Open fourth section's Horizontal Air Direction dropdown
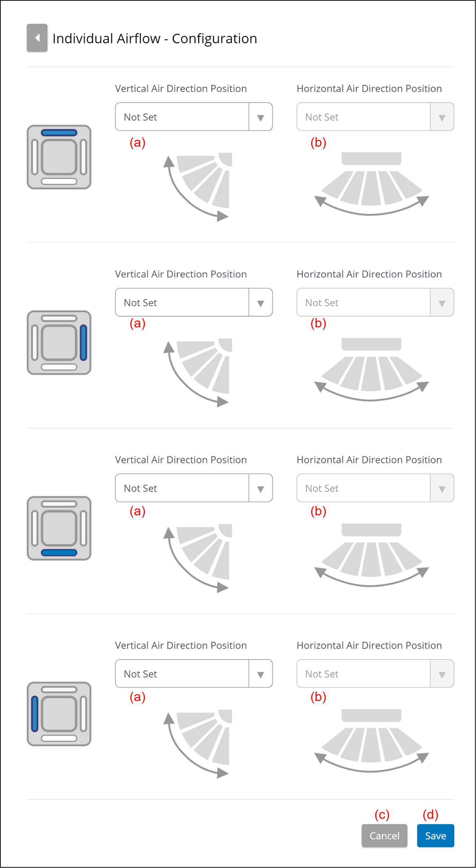Screen dimensions: 476x868 point(375,674)
